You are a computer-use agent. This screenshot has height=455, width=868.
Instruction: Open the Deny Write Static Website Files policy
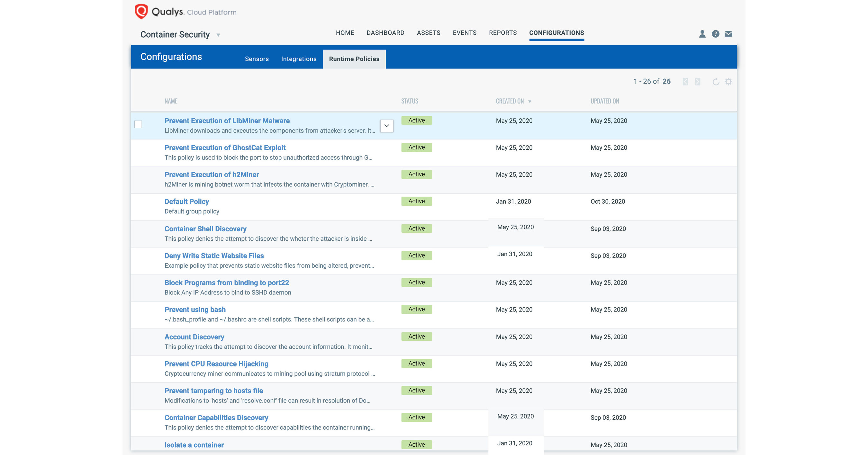[214, 256]
